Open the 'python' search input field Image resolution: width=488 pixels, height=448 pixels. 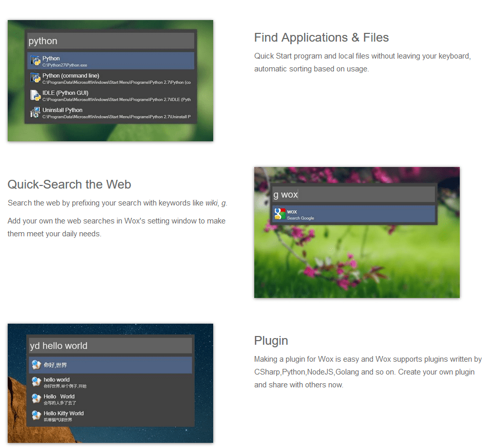[110, 41]
